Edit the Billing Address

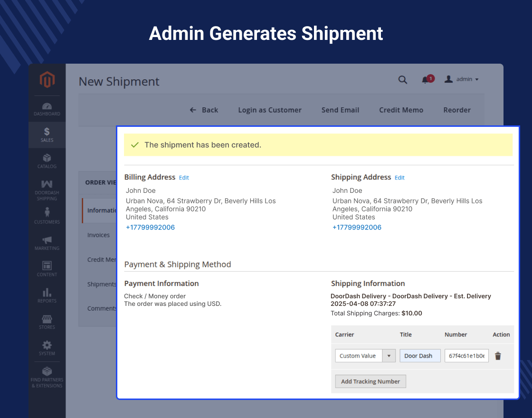tap(184, 178)
